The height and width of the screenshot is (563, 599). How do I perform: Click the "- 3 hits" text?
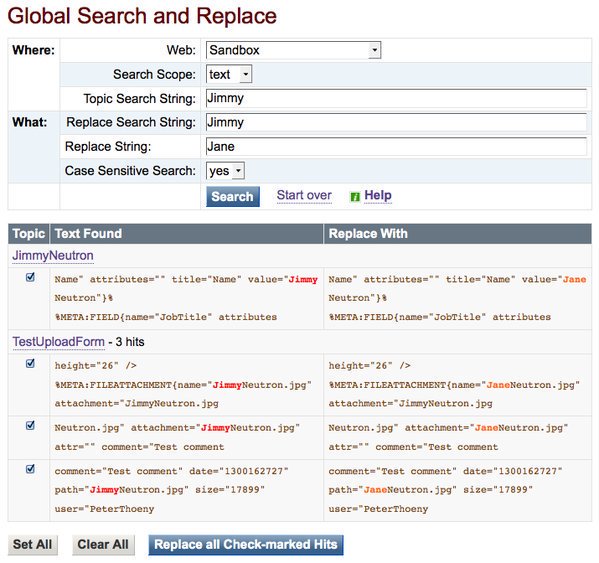click(126, 341)
